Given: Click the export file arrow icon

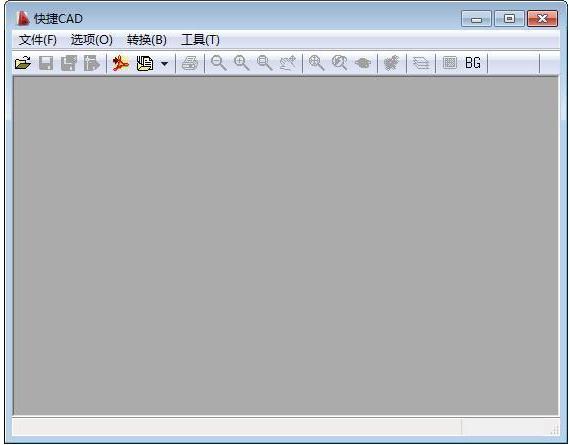Looking at the screenshot, I should tap(92, 63).
